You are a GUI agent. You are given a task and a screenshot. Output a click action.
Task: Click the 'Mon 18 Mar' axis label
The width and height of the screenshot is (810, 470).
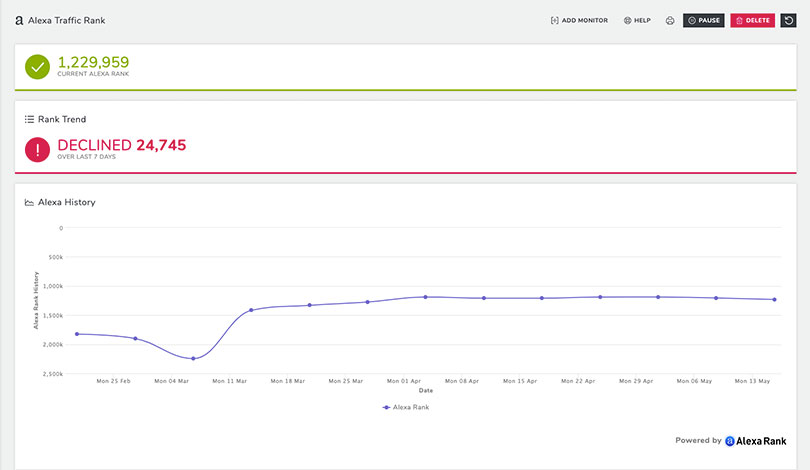click(x=288, y=381)
